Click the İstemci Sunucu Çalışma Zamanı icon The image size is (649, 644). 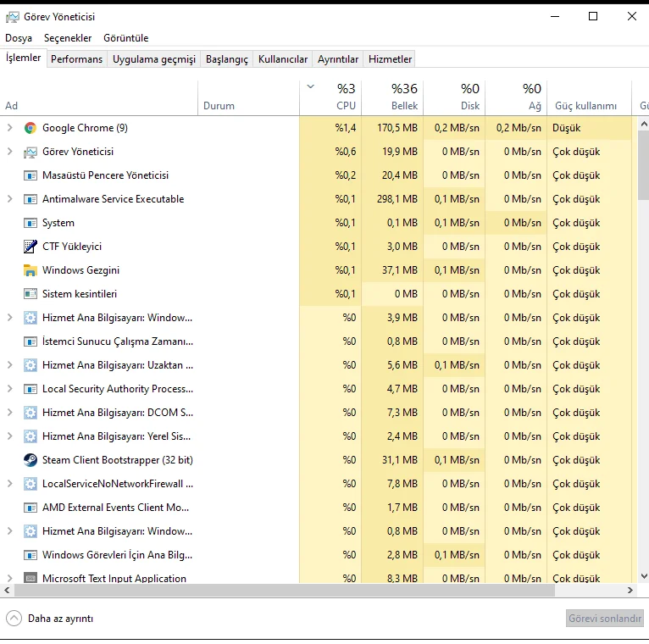click(31, 341)
